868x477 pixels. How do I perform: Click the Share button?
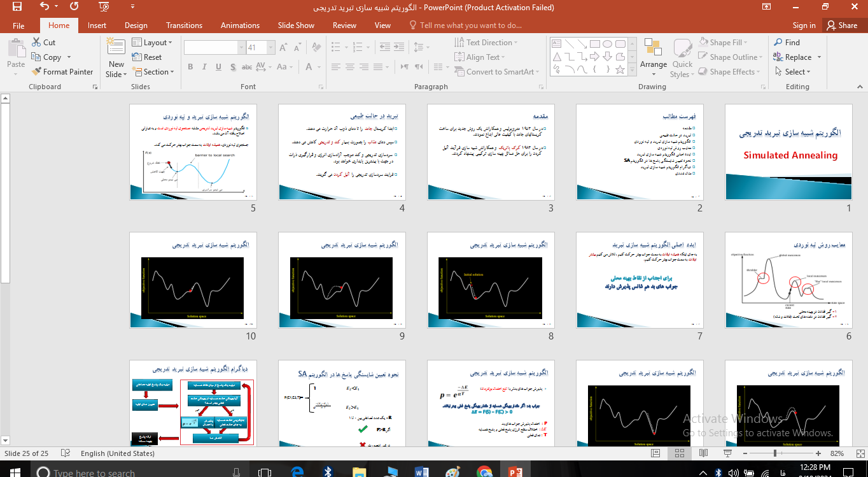pos(841,25)
